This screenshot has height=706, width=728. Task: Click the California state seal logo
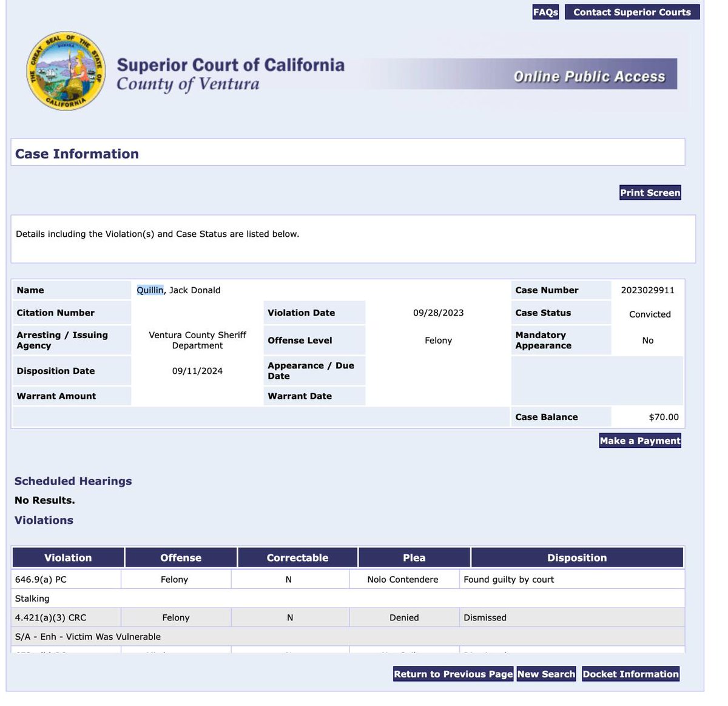click(x=67, y=71)
